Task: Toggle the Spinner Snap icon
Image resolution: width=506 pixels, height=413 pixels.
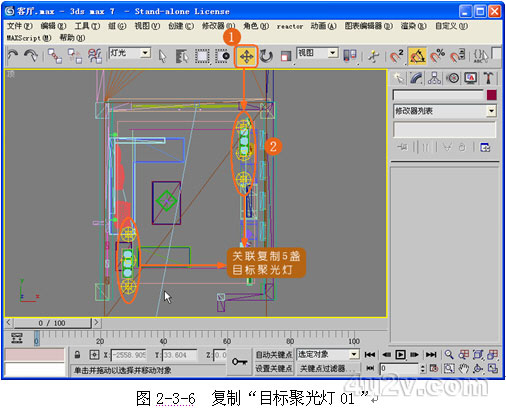Action: click(x=458, y=56)
